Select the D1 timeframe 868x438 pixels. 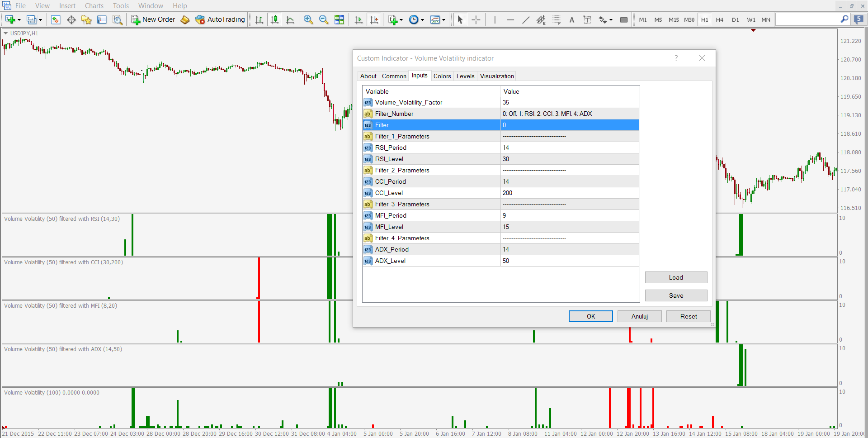(736, 19)
